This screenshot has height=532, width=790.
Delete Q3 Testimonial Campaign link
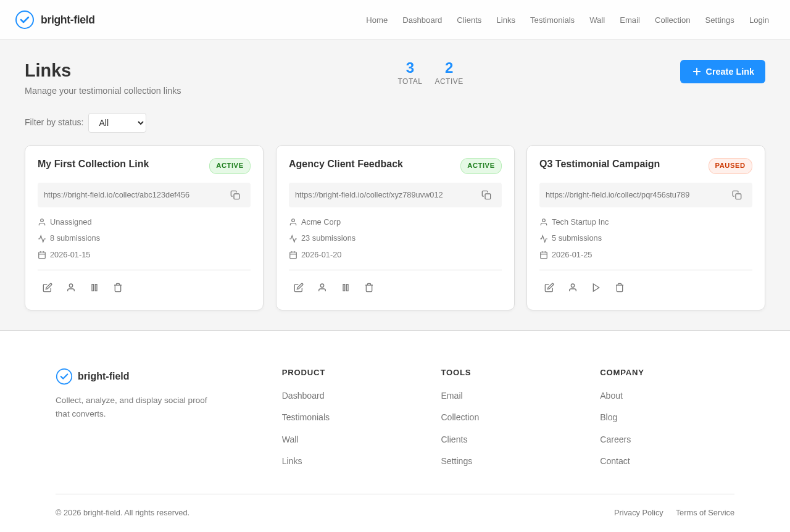620,288
